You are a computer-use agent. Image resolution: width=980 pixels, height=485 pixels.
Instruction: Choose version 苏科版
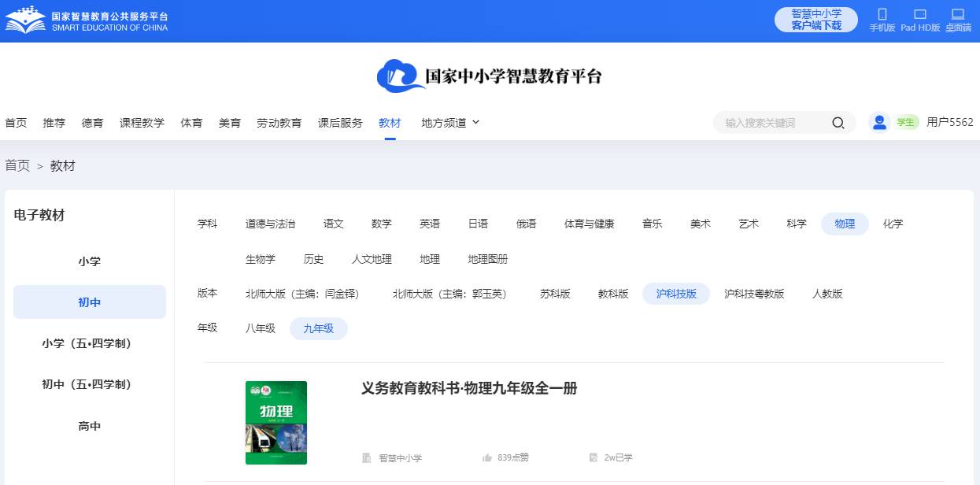click(555, 294)
